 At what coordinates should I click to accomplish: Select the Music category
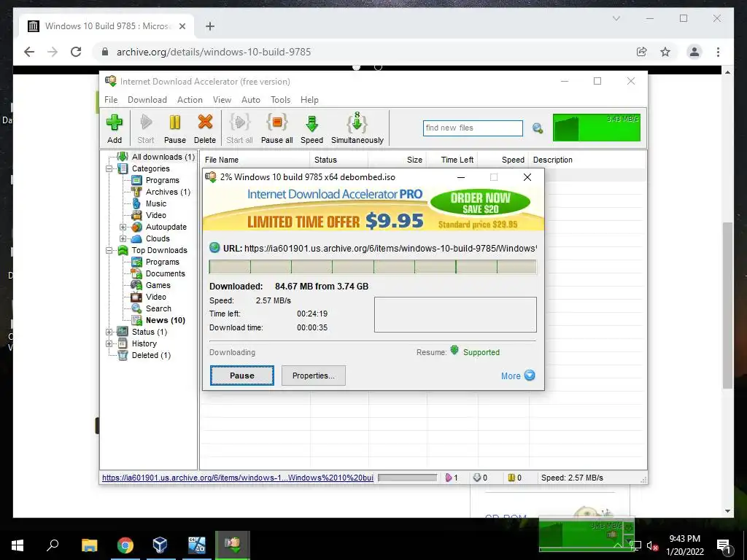point(156,203)
